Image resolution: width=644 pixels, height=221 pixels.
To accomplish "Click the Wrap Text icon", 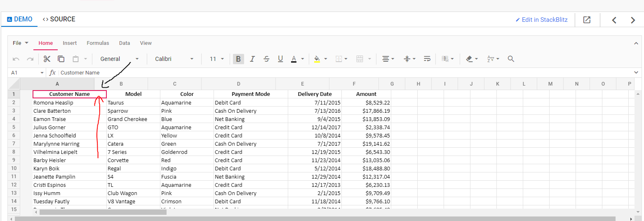I will pos(427,59).
